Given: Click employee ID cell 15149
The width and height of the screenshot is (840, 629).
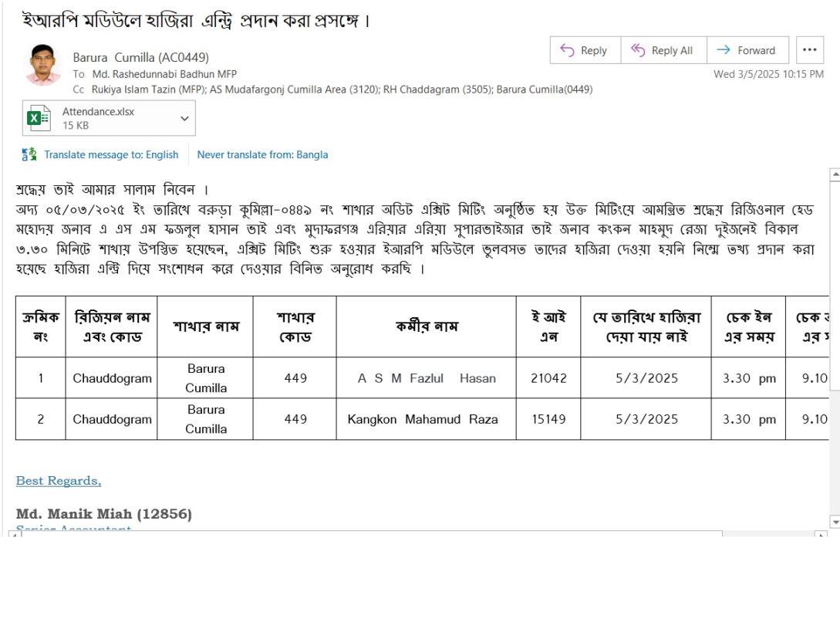Looking at the screenshot, I should coord(548,419).
